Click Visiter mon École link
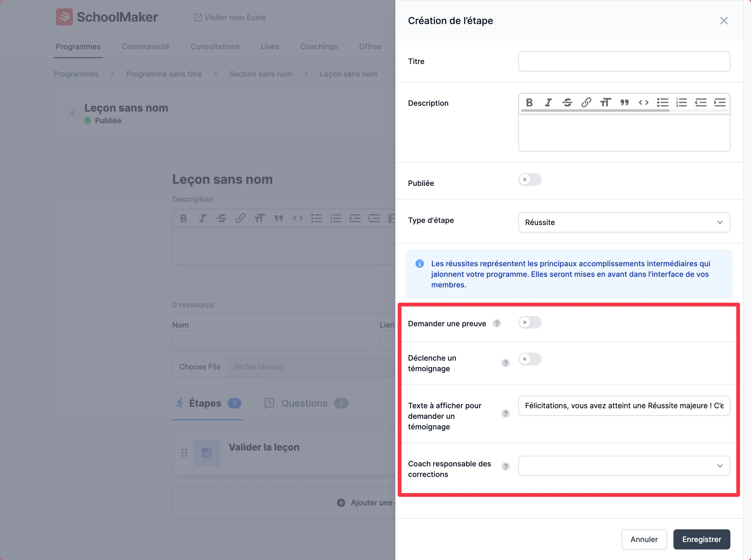The width and height of the screenshot is (751, 560). (230, 17)
